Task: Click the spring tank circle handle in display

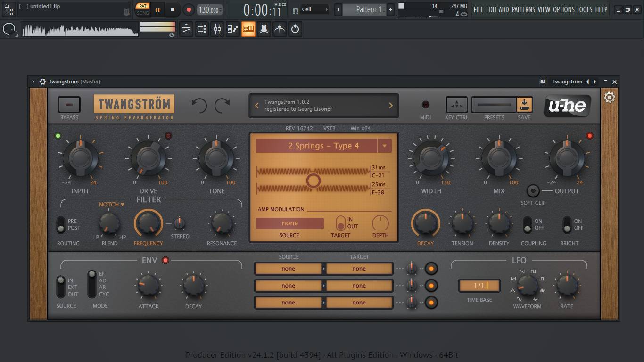Action: pyautogui.click(x=313, y=180)
